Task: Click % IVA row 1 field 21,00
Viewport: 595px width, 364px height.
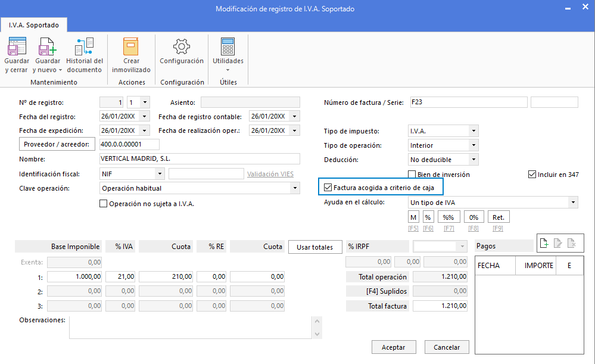Action: coord(120,276)
